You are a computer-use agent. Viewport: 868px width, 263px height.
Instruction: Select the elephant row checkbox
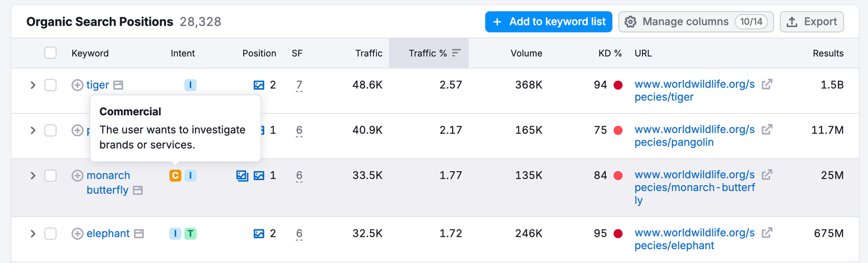[x=50, y=234]
